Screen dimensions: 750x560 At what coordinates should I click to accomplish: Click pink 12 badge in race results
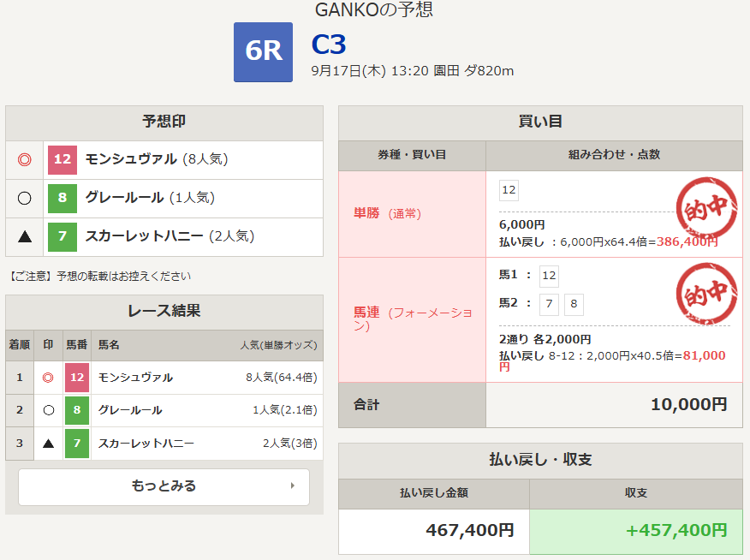77,378
